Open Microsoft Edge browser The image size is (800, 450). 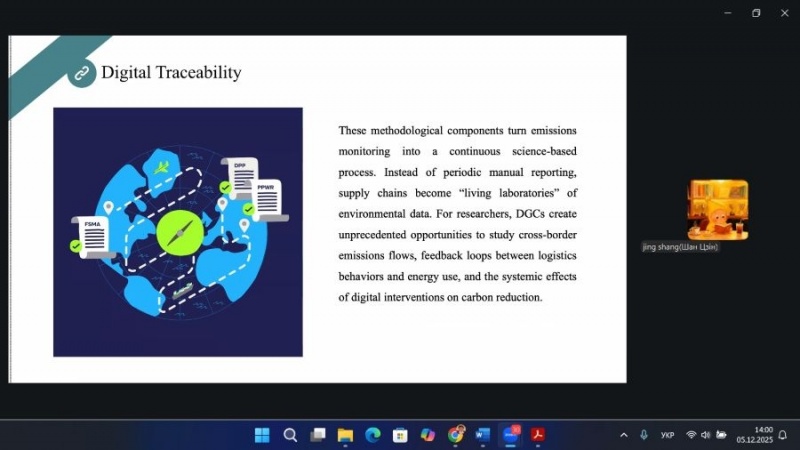point(373,435)
